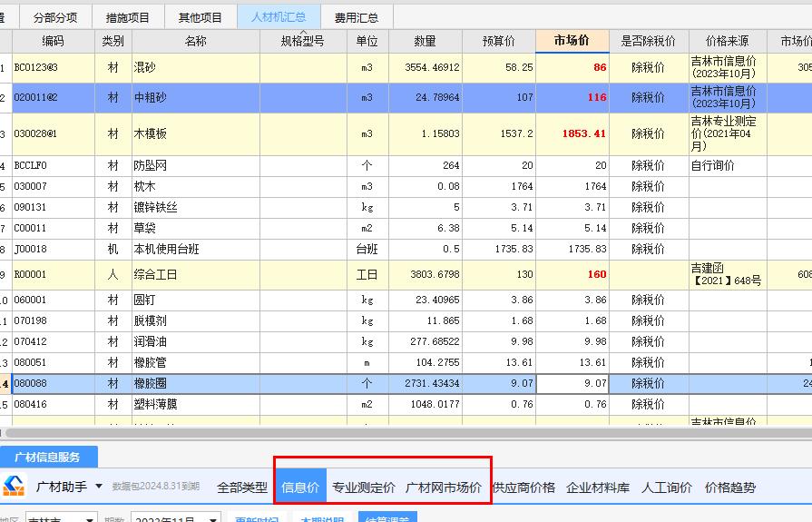Switch to 专业测定价 tab
This screenshot has height=522, width=812.
364,488
